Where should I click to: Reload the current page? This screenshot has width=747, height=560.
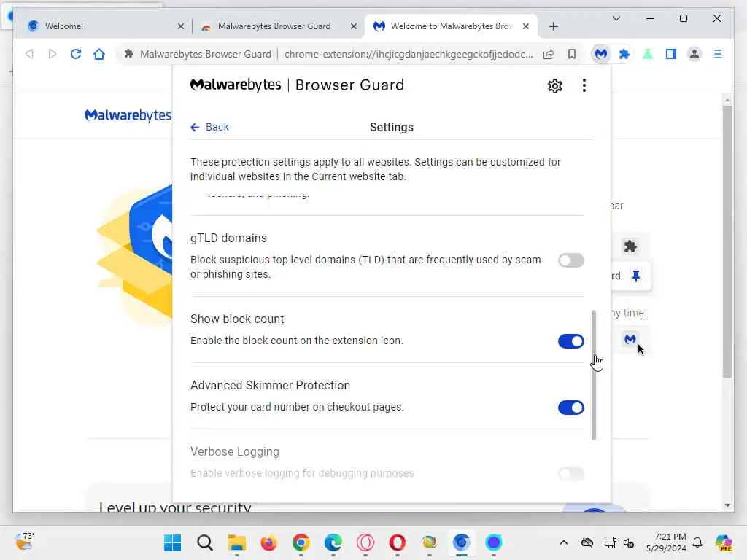click(x=75, y=54)
